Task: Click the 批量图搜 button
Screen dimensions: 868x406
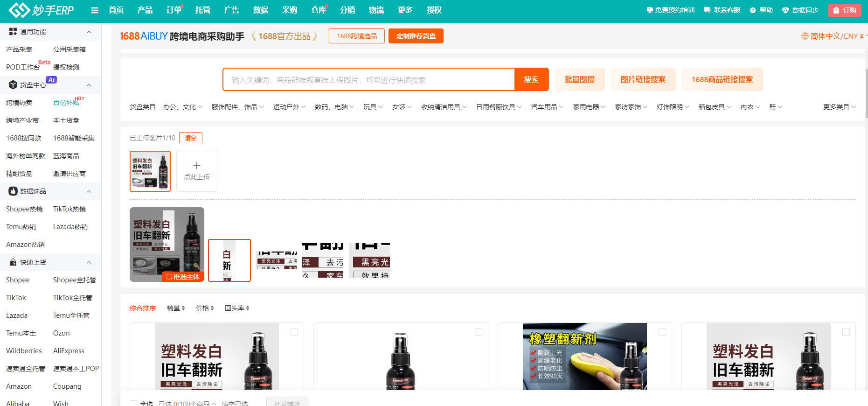Action: 580,79
